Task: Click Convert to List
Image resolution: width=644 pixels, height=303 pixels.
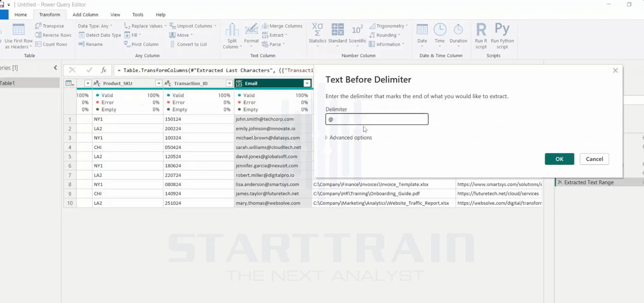Action: click(x=188, y=44)
